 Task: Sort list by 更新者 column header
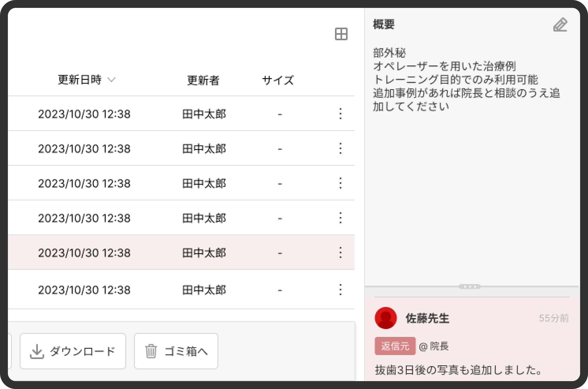tap(203, 80)
